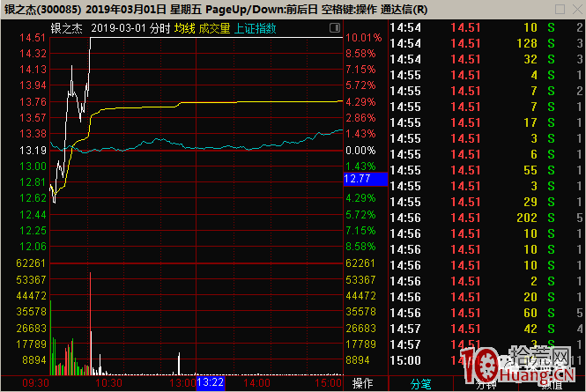Select the 14:56 tick with volume 2
The height and width of the screenshot is (392, 586).
pyautogui.click(x=486, y=281)
